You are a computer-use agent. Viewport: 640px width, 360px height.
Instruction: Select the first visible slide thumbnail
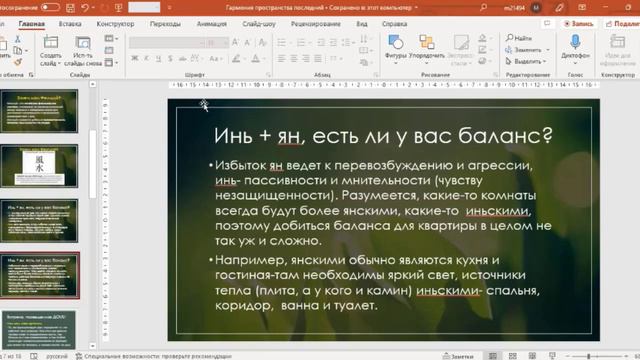tap(39, 111)
